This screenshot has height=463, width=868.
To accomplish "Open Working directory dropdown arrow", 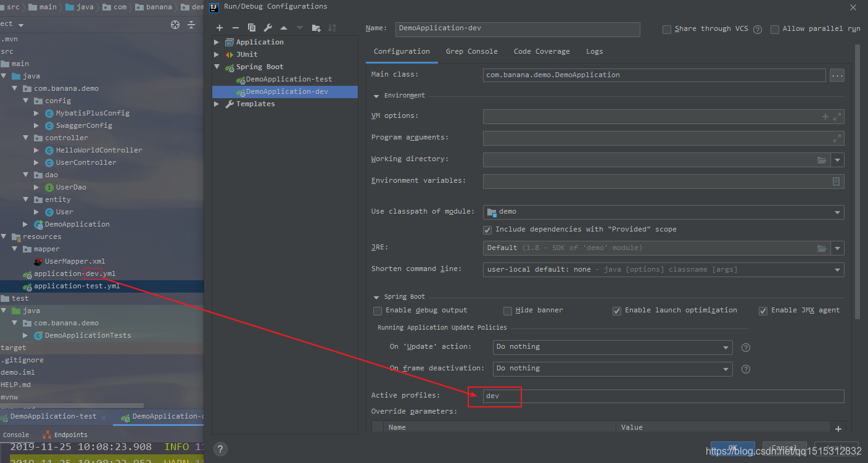I will coord(837,160).
